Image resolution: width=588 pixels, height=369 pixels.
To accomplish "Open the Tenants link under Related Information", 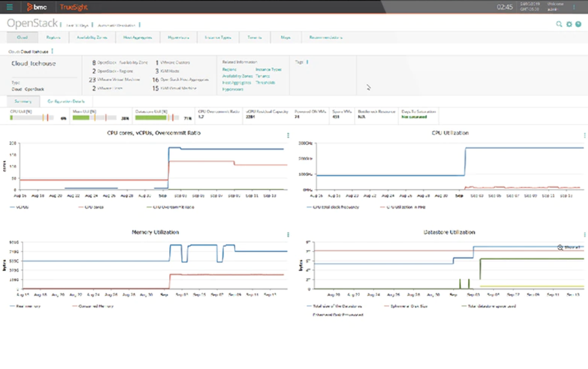I will point(263,76).
